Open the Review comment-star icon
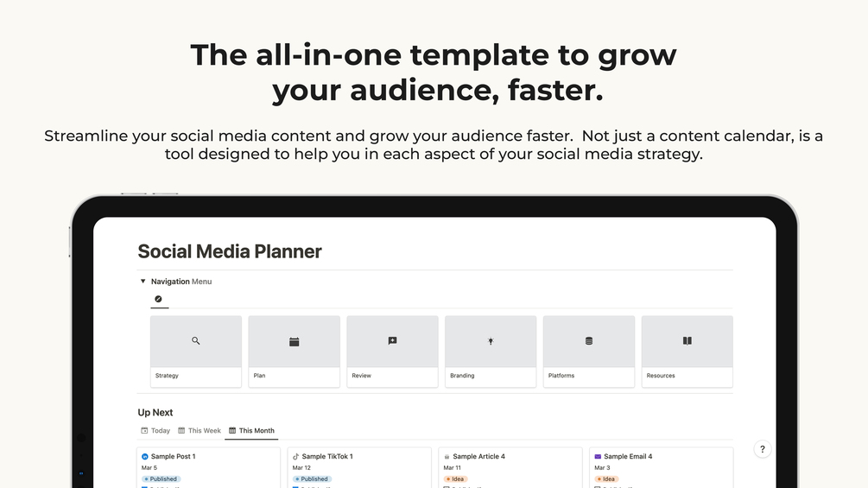Viewport: 868px width, 488px height. point(392,341)
